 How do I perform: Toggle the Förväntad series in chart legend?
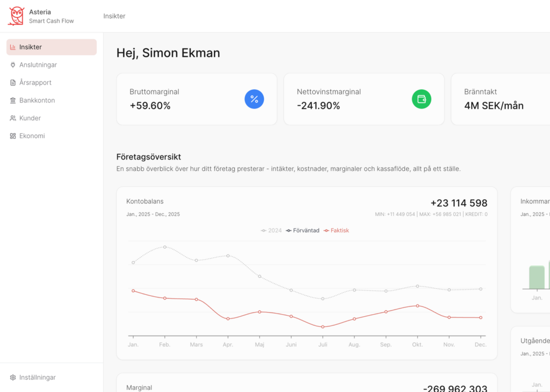(x=302, y=230)
